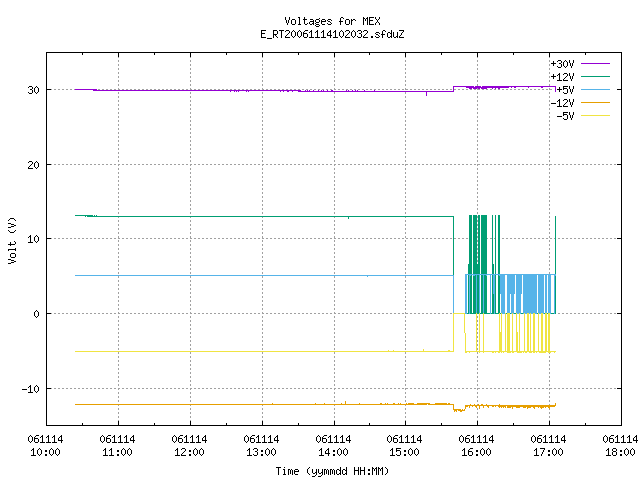The height and width of the screenshot is (480, 640).
Task: Click the -5V legend label
Action: (565, 116)
